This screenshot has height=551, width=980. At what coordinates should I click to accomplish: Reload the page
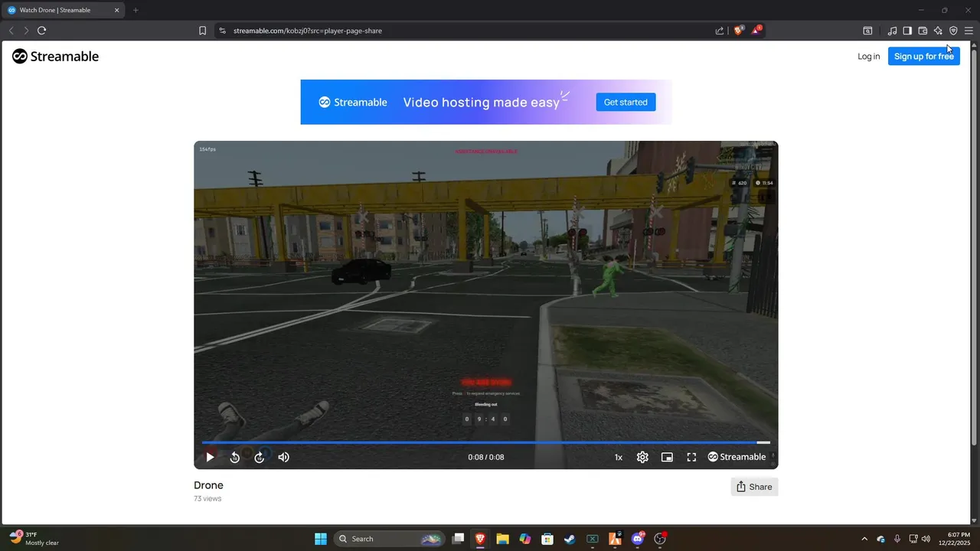41,31
